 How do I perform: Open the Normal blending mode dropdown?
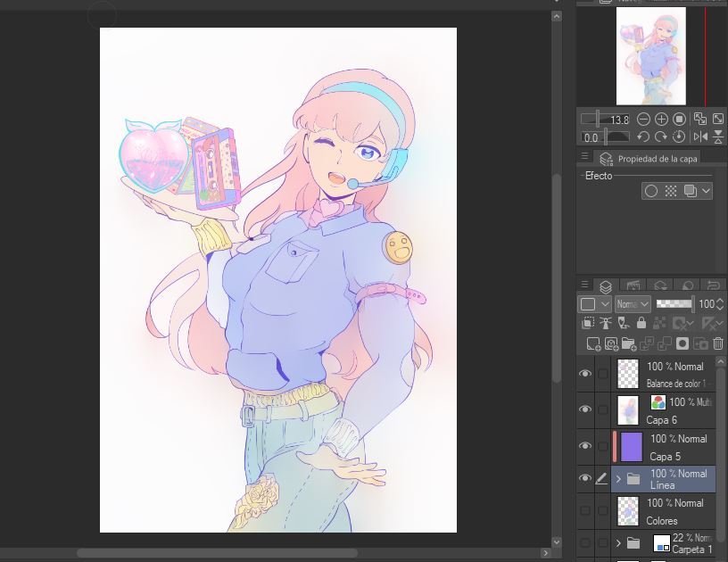pyautogui.click(x=633, y=303)
